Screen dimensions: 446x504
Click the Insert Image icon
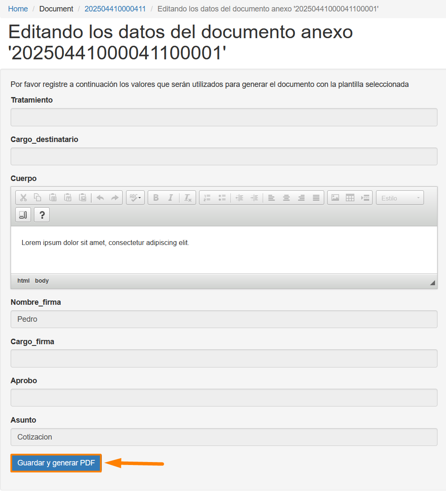(335, 198)
